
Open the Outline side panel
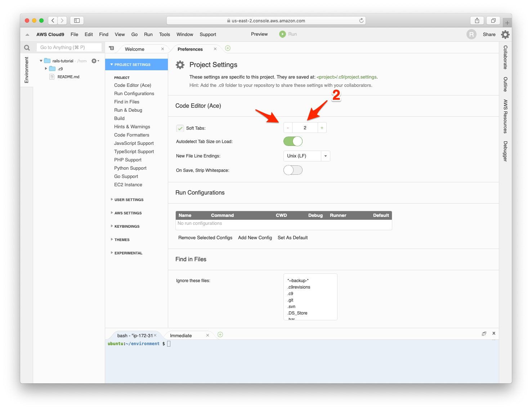coord(505,84)
